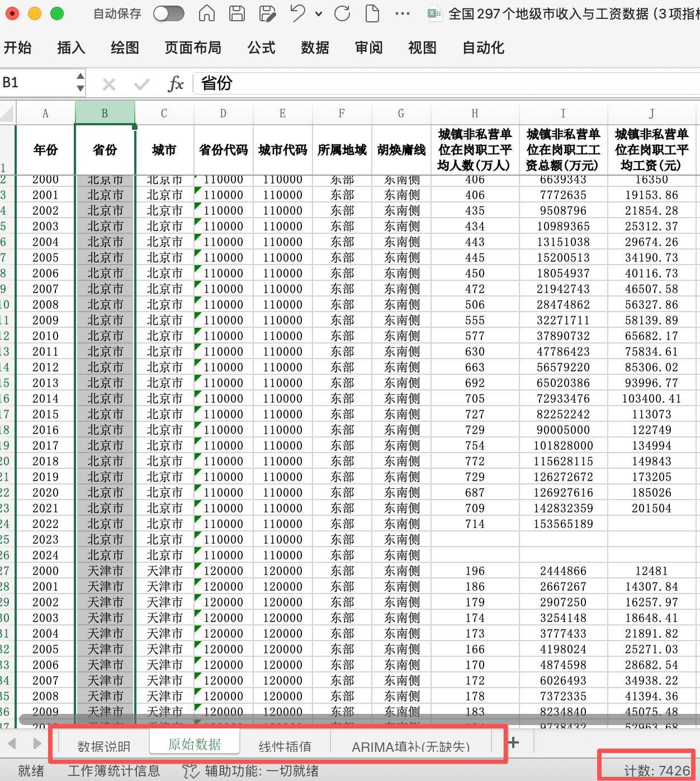Image resolution: width=700 pixels, height=781 pixels.
Task: Click the Save As pencil-disk icon
Action: [267, 13]
